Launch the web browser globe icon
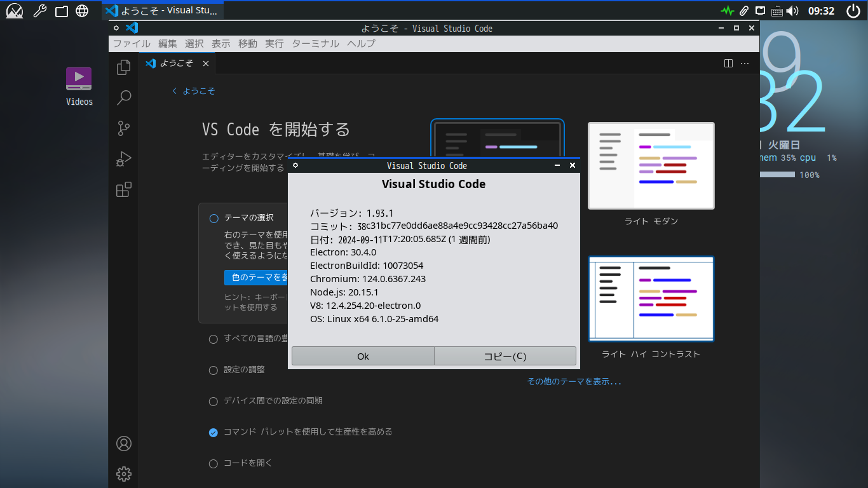Image resolution: width=868 pixels, height=488 pixels. coord(82,11)
